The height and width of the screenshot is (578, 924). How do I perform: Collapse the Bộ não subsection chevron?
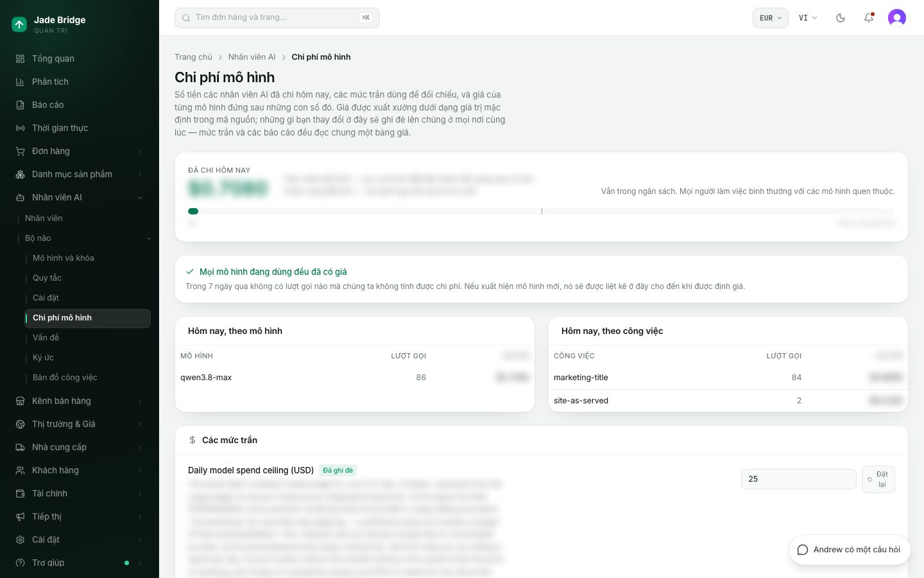click(149, 238)
